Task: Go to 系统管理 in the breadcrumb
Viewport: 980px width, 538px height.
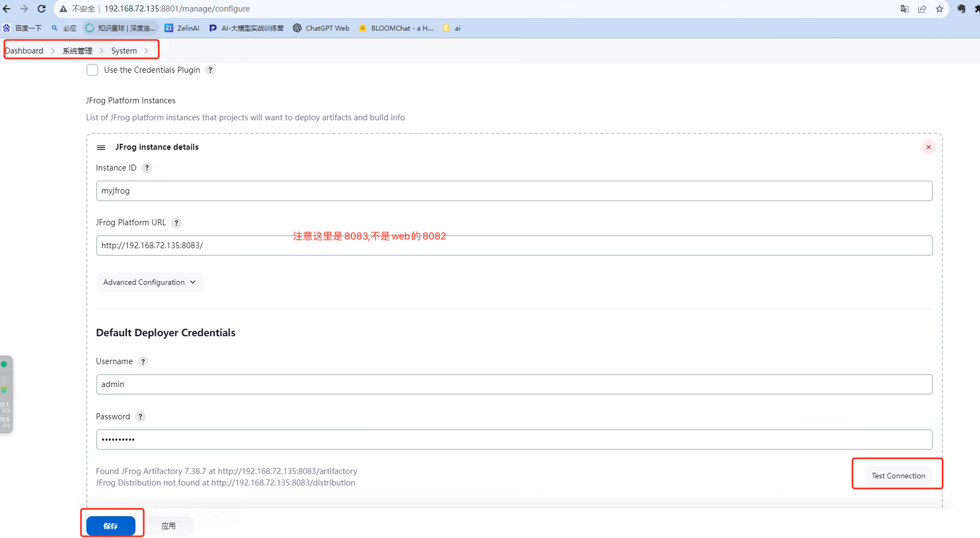Action: 77,50
